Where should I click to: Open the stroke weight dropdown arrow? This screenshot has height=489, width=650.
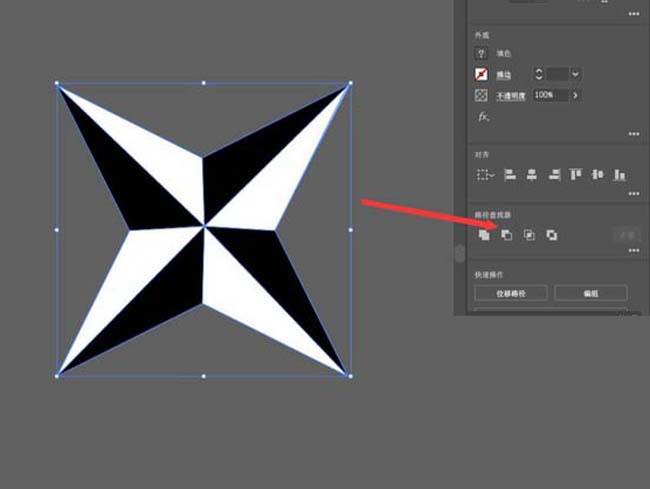[575, 74]
